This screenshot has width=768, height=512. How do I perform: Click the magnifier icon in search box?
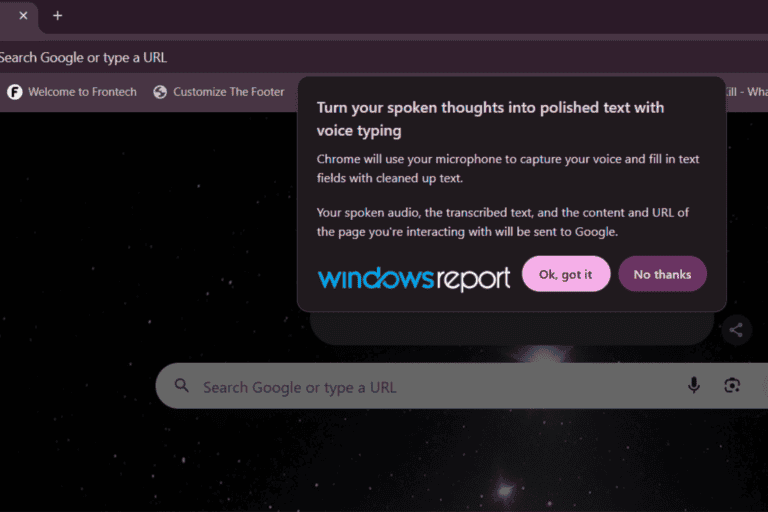(x=182, y=386)
